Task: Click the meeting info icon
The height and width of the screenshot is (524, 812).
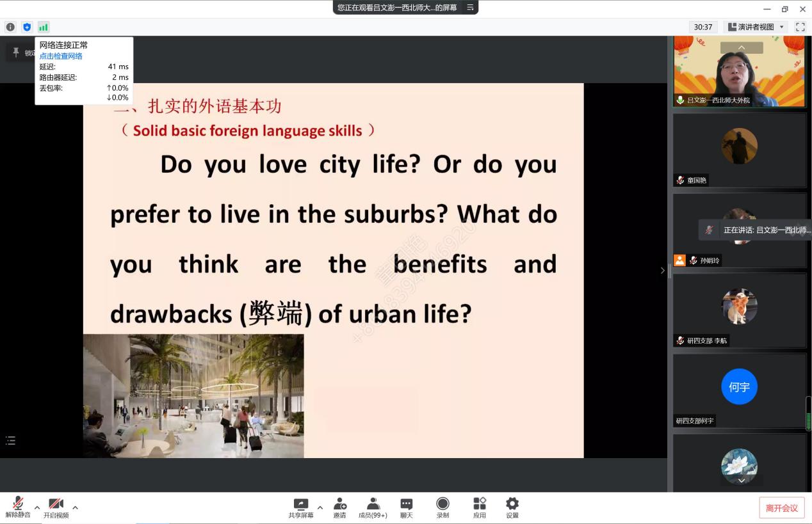Action: pos(10,27)
